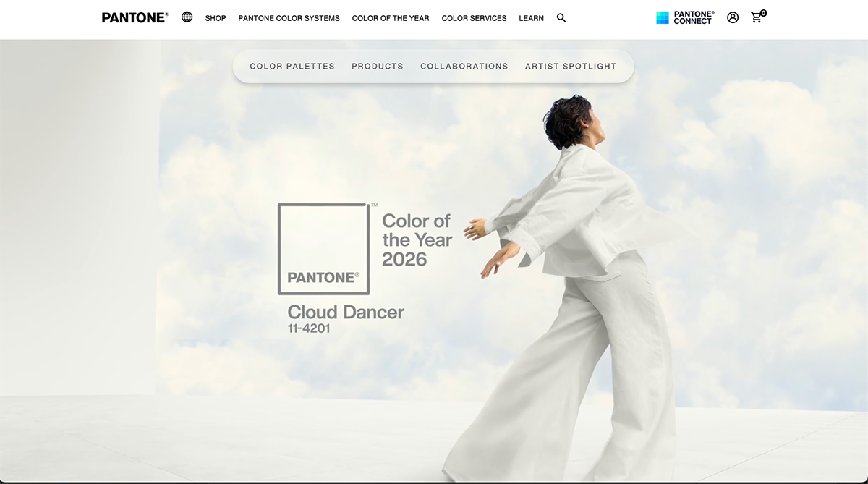Click the cart item count badge
Viewport: 868px width, 484px height.
point(762,12)
